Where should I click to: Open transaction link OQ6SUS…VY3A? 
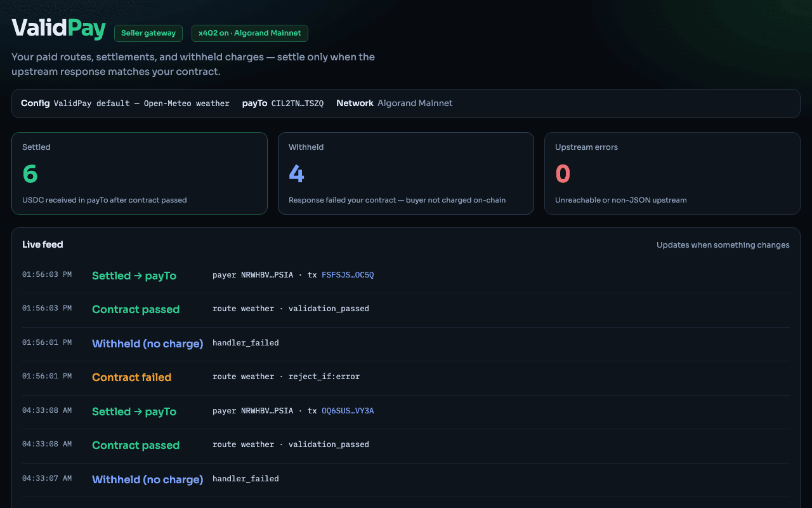coord(348,411)
